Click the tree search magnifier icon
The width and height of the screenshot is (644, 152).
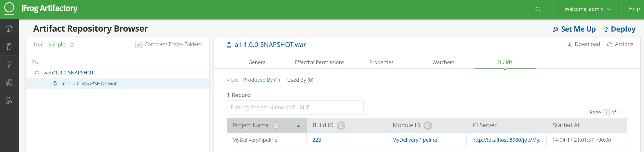pyautogui.click(x=72, y=45)
